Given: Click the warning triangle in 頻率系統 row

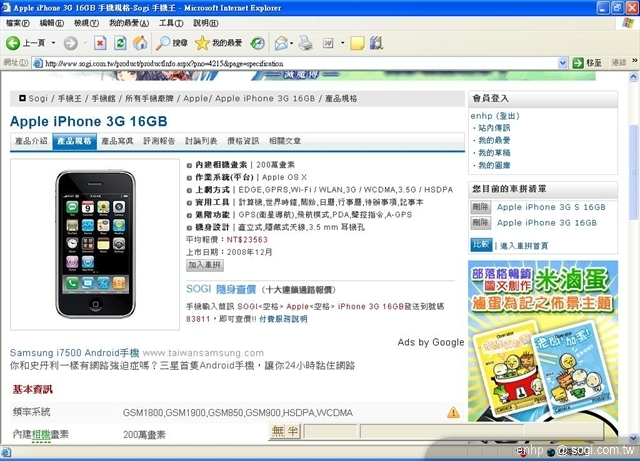Looking at the screenshot, I should click(x=453, y=412).
